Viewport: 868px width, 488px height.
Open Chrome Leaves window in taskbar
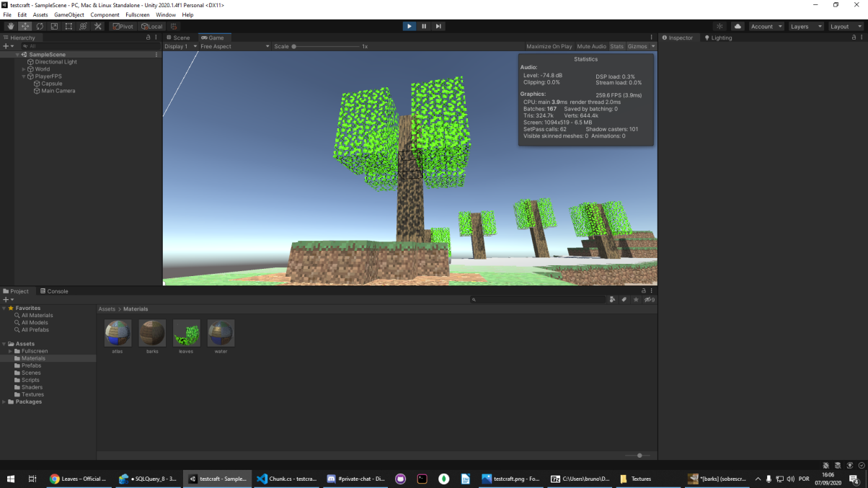click(78, 479)
